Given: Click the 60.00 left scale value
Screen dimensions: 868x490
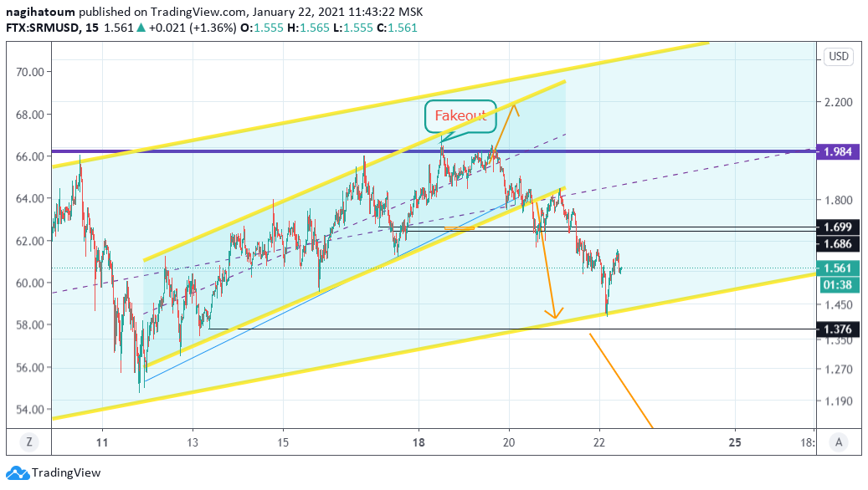Looking at the screenshot, I should tap(30, 283).
